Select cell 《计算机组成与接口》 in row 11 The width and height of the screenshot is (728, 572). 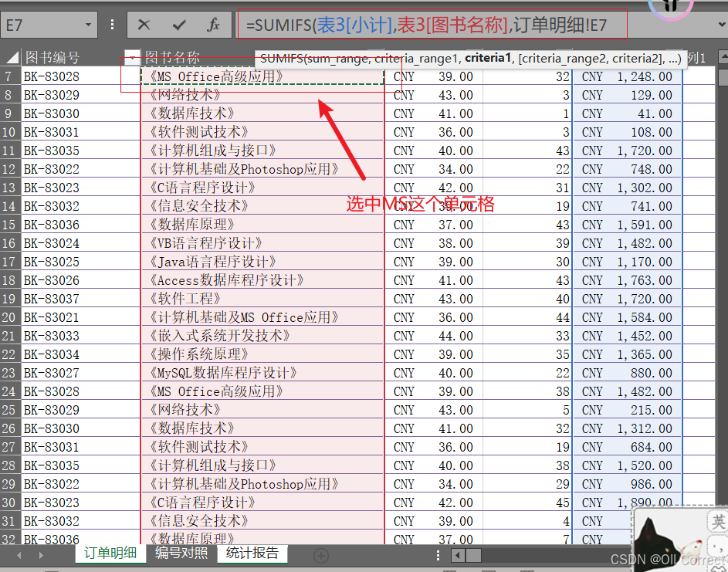coord(262,151)
